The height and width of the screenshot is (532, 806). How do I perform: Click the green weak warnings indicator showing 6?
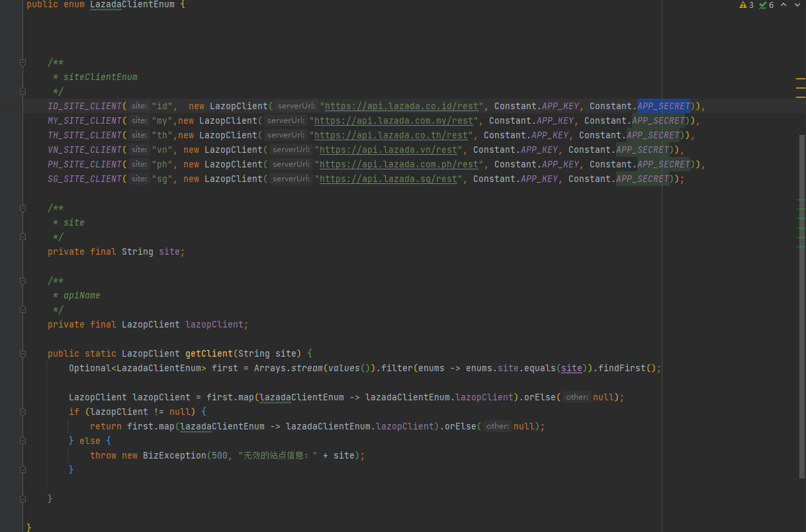pyautogui.click(x=766, y=5)
